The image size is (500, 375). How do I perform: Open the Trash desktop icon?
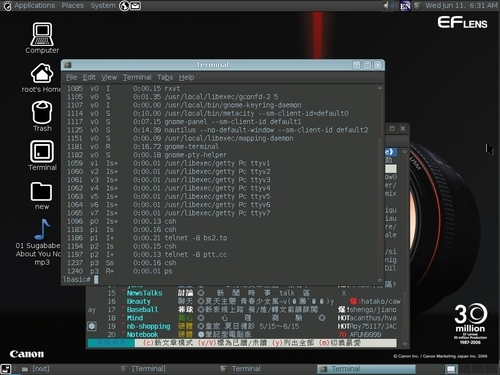42,116
